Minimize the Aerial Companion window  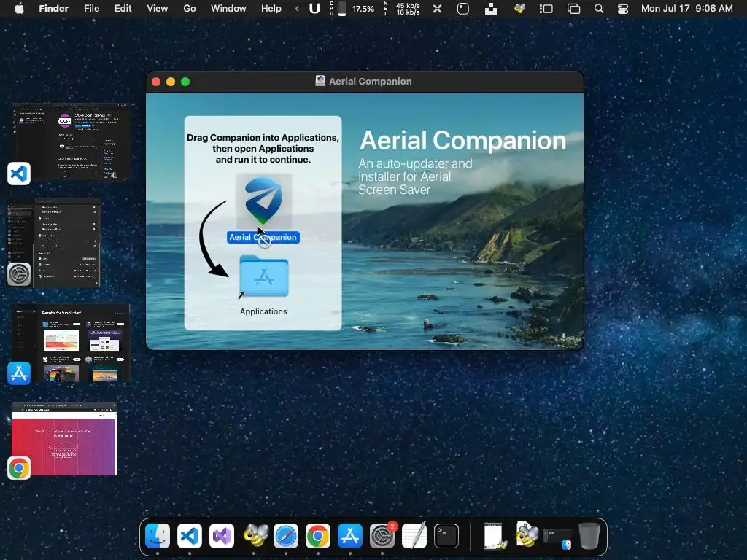pyautogui.click(x=171, y=82)
